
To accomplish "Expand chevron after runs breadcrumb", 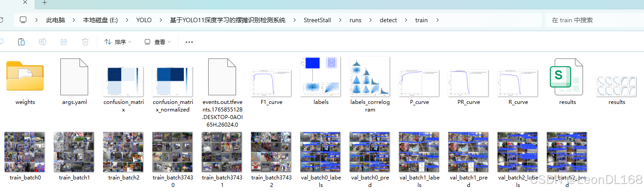I will 371,20.
